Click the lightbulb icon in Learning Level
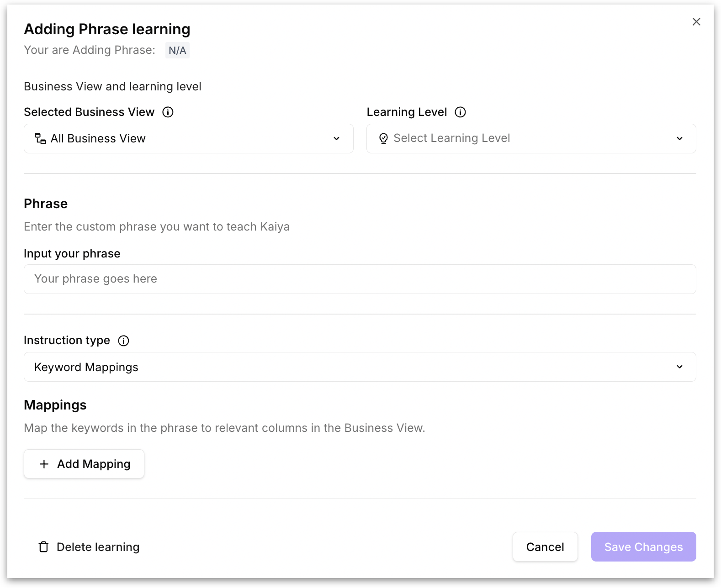721x588 pixels. click(383, 139)
